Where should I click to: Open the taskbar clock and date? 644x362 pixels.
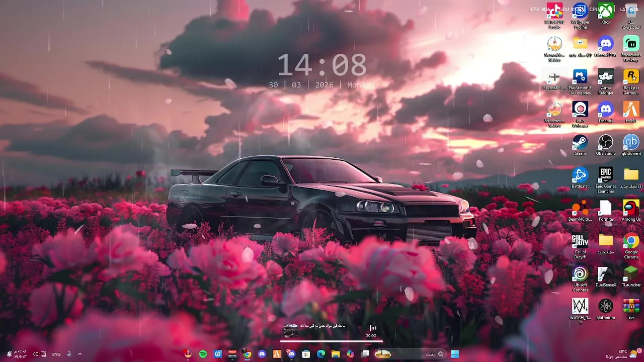coord(21,354)
